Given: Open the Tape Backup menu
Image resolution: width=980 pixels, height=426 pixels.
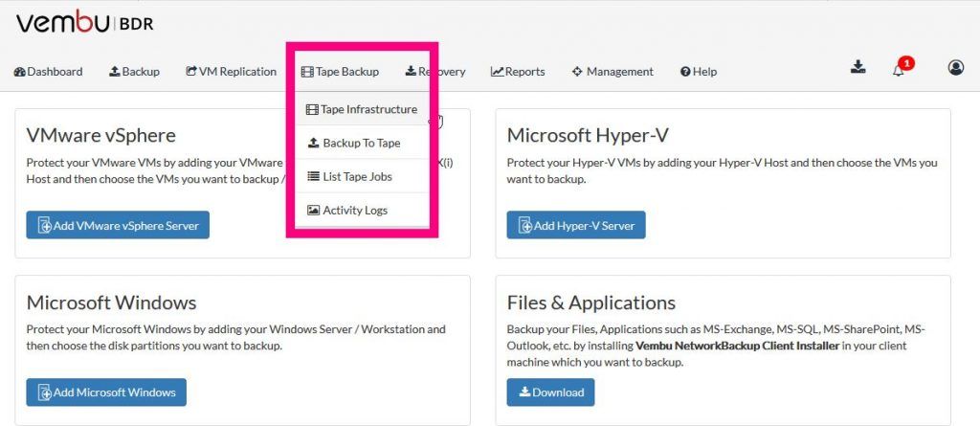Looking at the screenshot, I should point(340,71).
